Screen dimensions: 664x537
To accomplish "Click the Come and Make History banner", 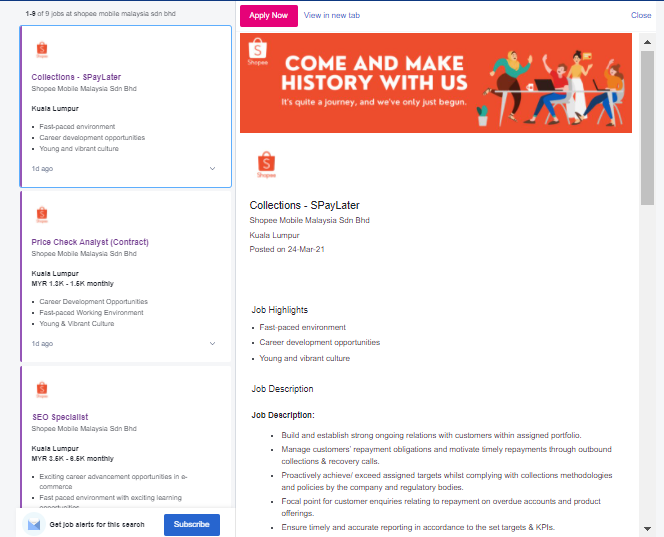I will click(x=436, y=83).
